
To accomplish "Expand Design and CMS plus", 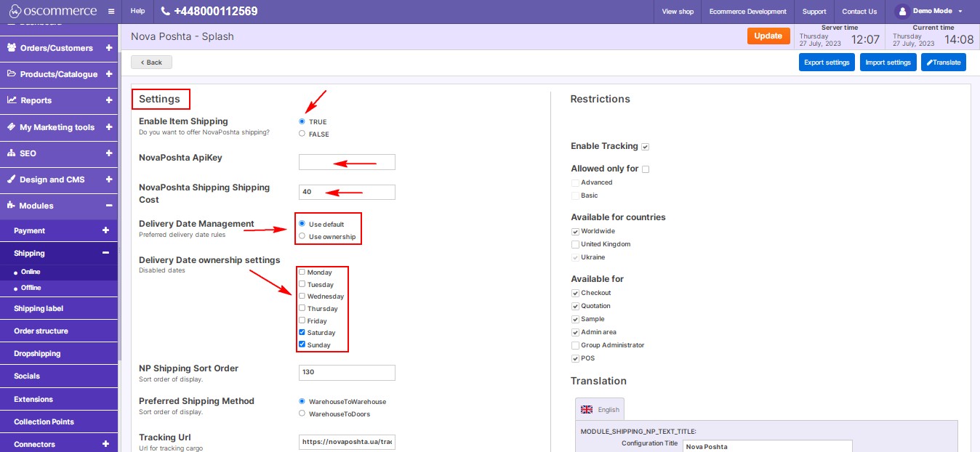I will click(108, 179).
